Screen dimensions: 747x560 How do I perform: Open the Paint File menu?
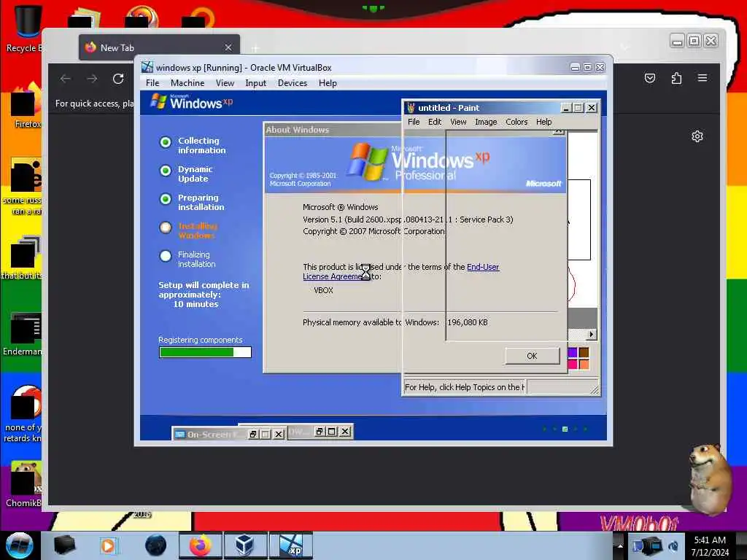414,122
